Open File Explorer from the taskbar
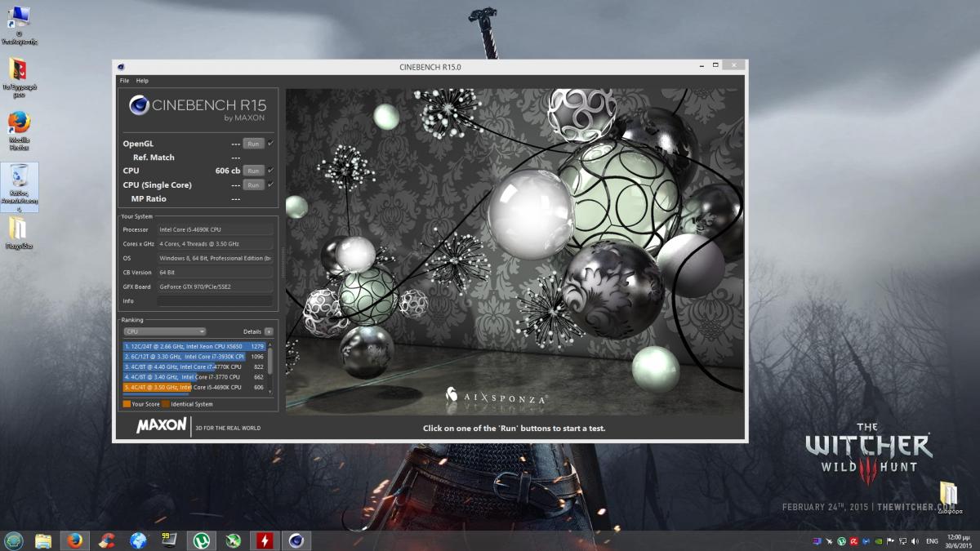This screenshot has height=551, width=980. [x=43, y=540]
